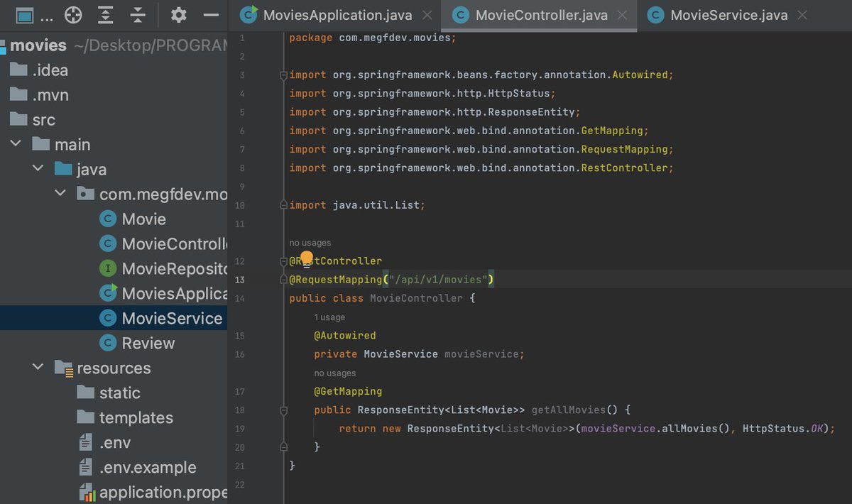
Task: Click the .idea folder icon
Action: (x=18, y=70)
